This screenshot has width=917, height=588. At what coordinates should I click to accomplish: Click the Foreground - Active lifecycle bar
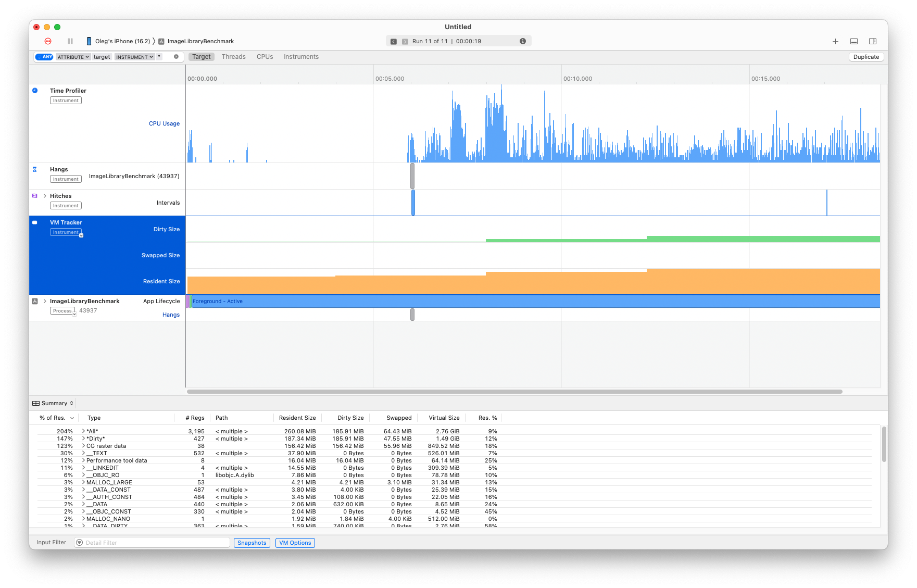click(x=535, y=301)
